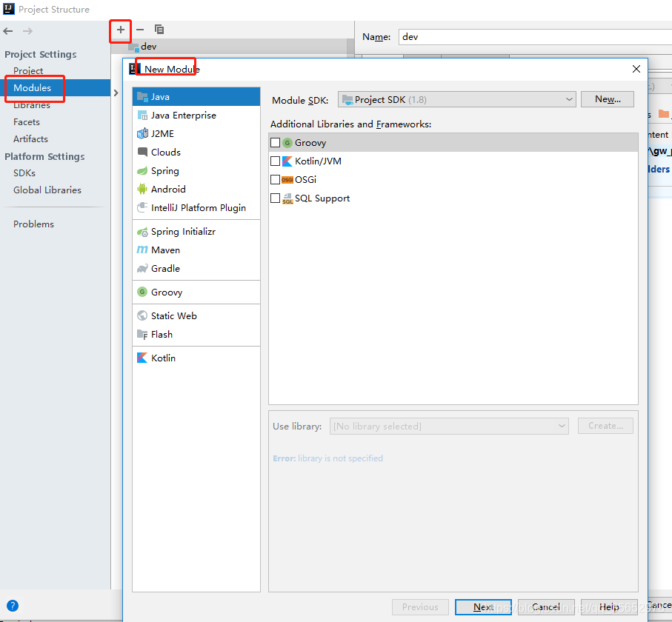Screen dimensions: 672x622
Task: Click the plus icon to add module
Action: [x=121, y=30]
